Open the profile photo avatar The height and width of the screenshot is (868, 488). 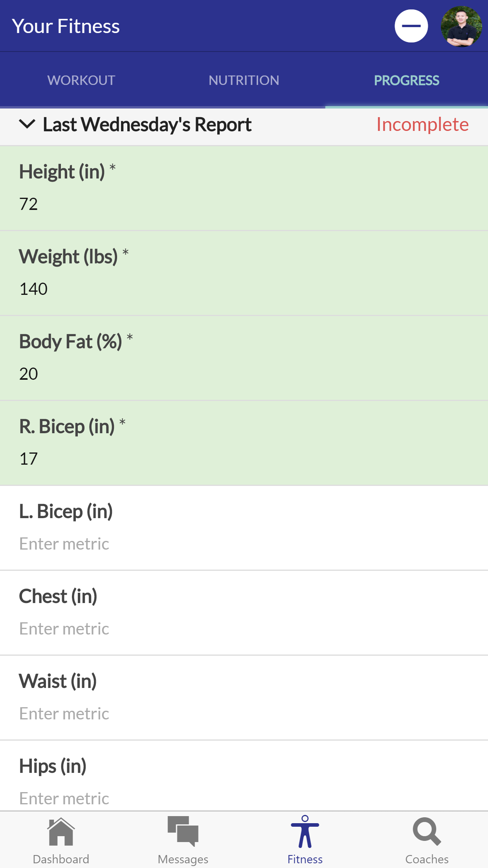point(461,26)
